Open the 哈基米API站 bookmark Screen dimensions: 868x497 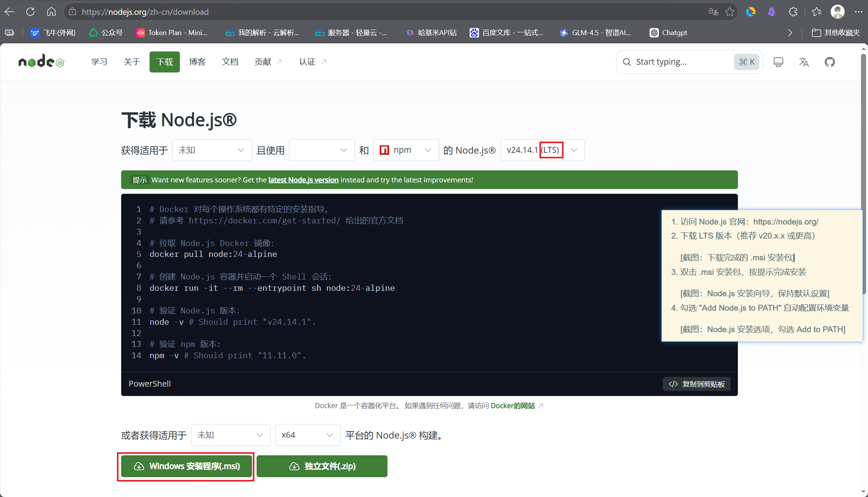pos(431,33)
